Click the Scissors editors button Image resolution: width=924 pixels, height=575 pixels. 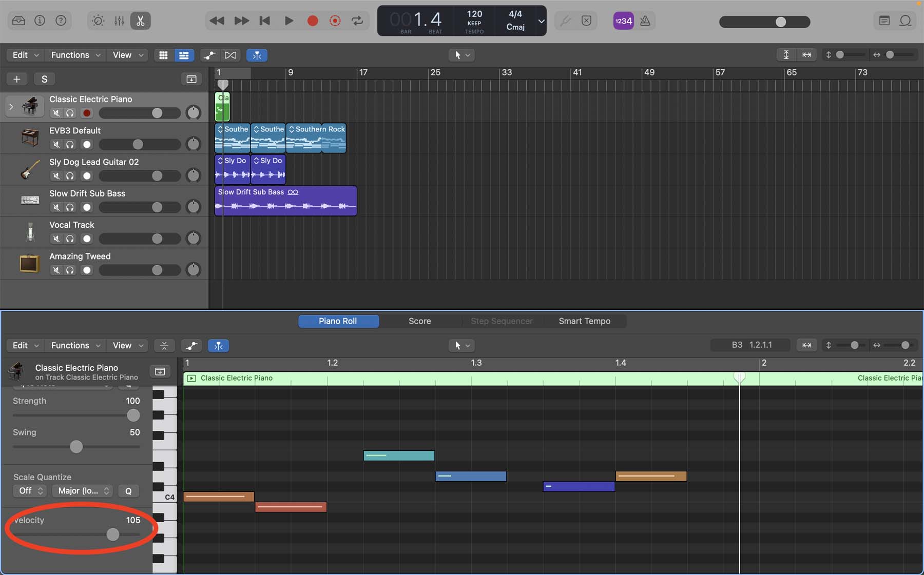tap(140, 21)
